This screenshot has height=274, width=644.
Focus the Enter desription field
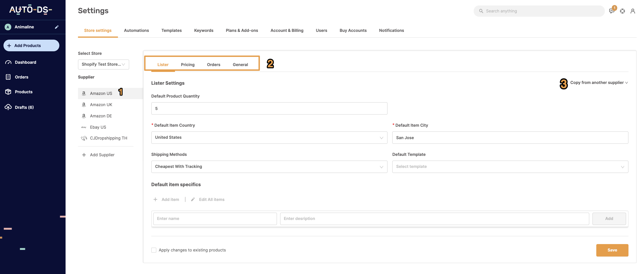pyautogui.click(x=435, y=219)
